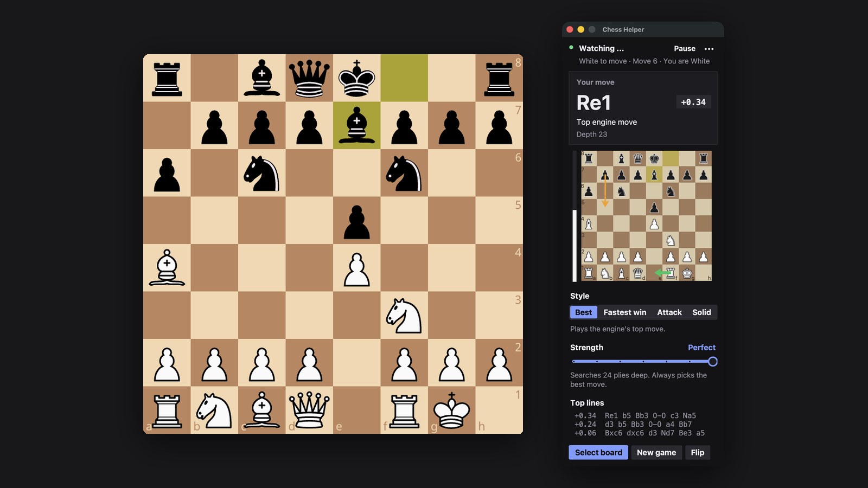Click the second top line d3 b5 Bb3
The width and height of the screenshot is (868, 488).
point(633,425)
